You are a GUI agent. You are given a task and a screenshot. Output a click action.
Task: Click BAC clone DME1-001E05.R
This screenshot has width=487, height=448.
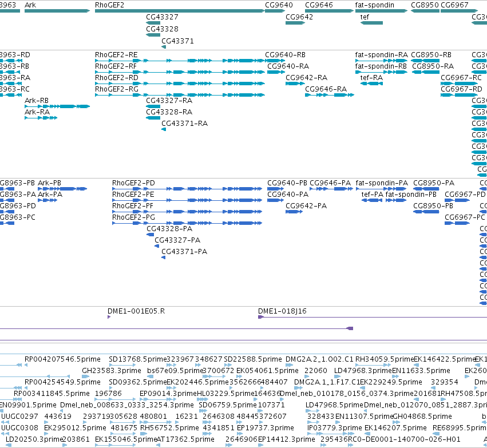click(x=136, y=311)
